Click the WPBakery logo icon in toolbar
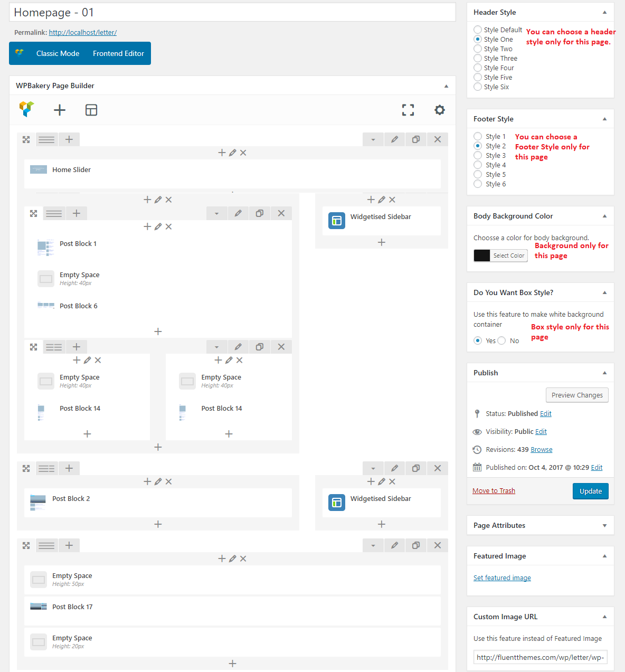This screenshot has width=625, height=672. click(26, 109)
